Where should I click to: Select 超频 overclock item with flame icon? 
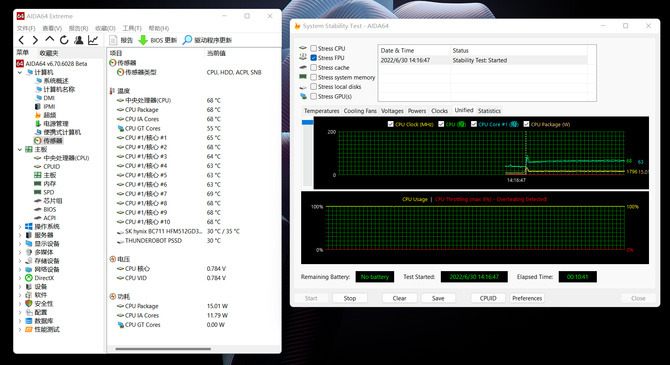coord(45,115)
